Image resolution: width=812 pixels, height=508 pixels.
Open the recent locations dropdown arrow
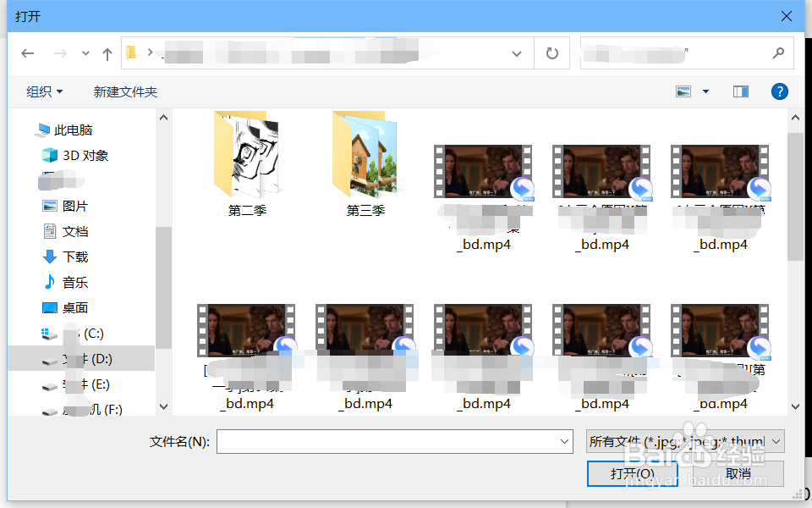coord(85,53)
